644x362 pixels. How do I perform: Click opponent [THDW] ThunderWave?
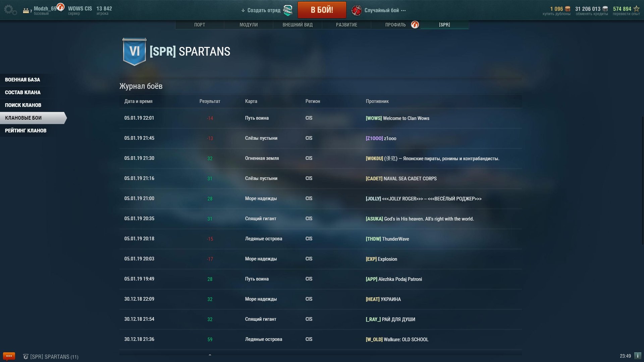(x=387, y=239)
